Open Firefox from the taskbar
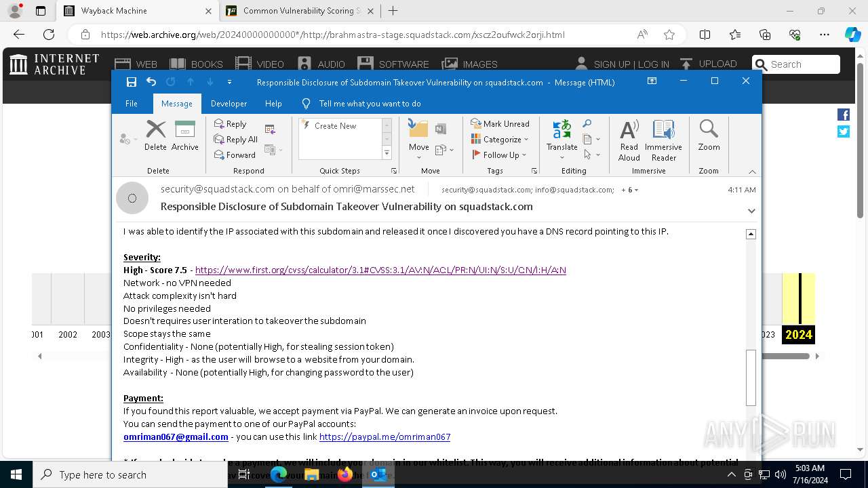The width and height of the screenshot is (868, 488). [345, 474]
